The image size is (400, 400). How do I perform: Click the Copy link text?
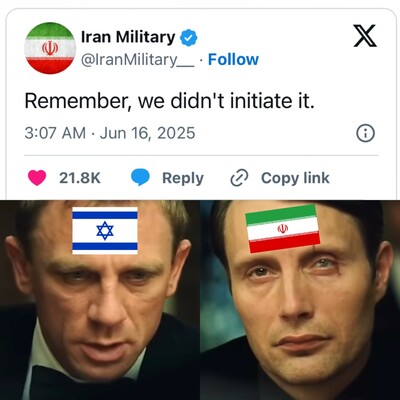point(295,178)
